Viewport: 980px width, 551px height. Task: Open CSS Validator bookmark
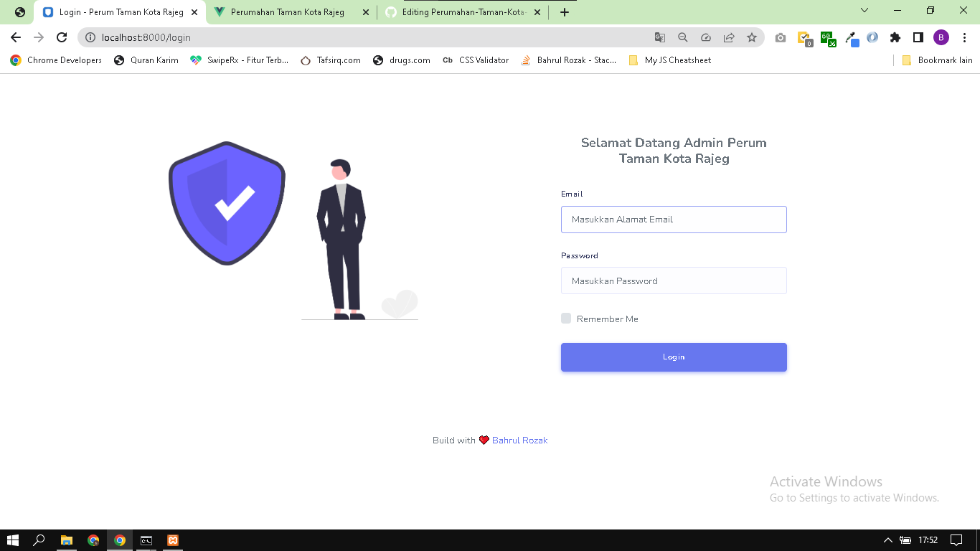pos(476,60)
